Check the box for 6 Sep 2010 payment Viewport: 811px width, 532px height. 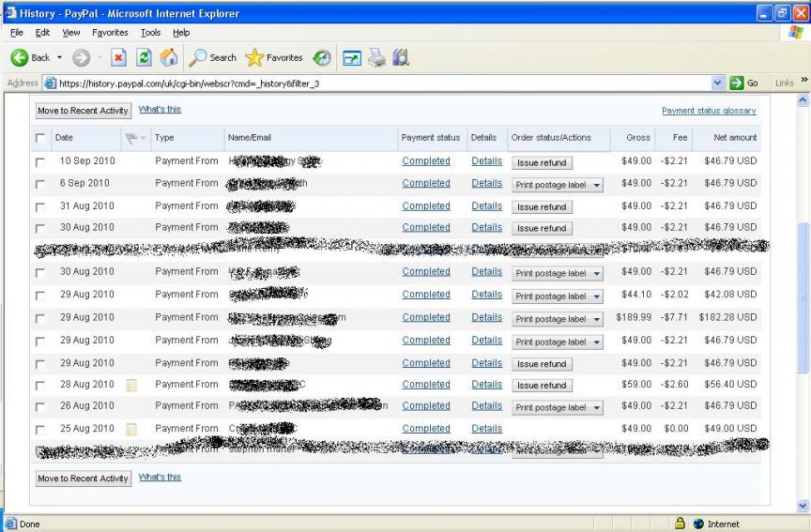pos(39,185)
